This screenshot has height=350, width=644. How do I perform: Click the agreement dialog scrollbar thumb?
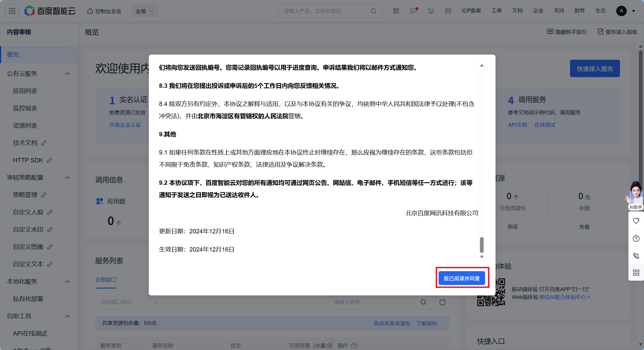482,245
